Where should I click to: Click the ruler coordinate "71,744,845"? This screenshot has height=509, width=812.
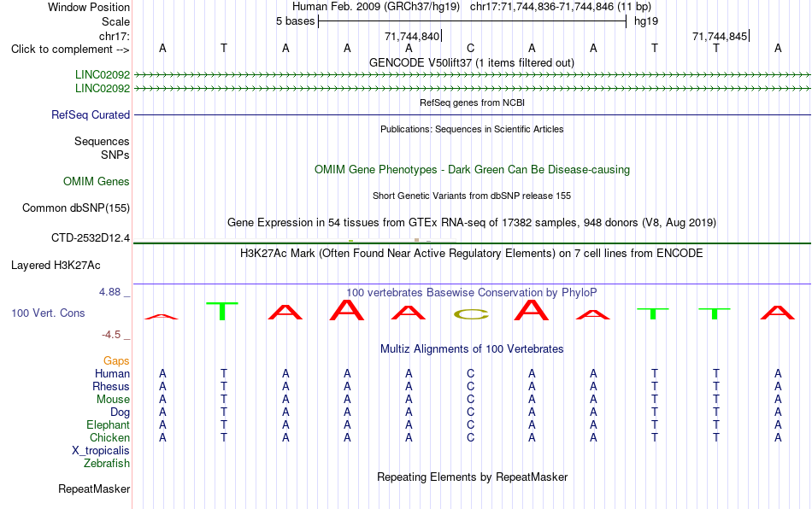[720, 36]
